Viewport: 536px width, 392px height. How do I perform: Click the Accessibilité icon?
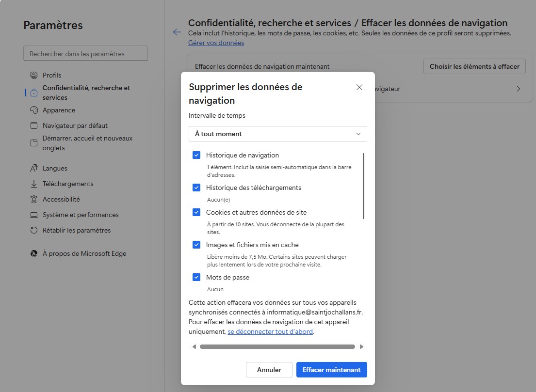34,199
